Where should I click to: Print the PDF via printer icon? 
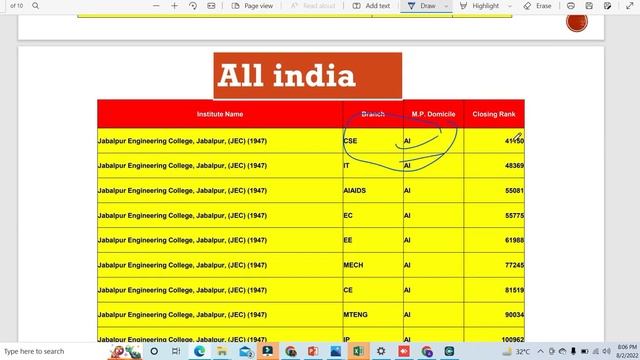[x=571, y=6]
